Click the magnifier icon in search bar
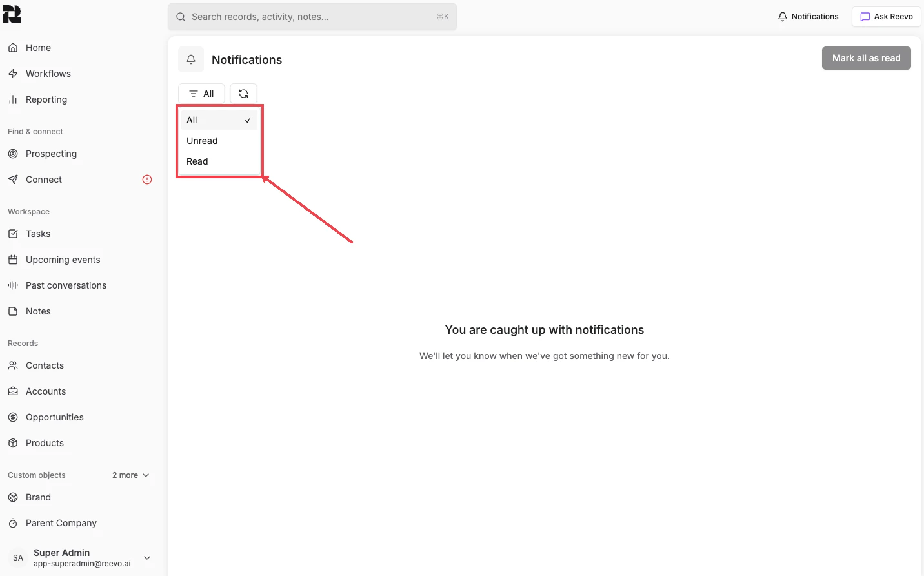The image size is (924, 576). [x=181, y=17]
